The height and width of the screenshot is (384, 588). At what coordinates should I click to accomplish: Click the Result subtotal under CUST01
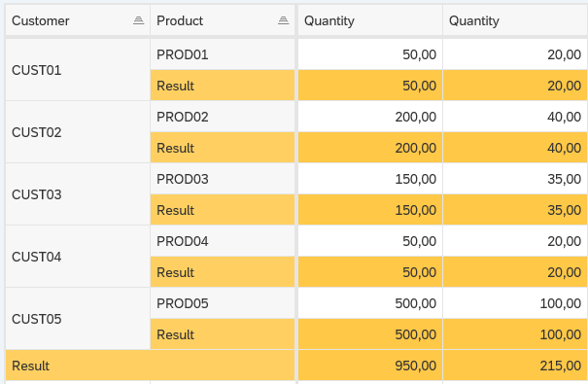223,86
